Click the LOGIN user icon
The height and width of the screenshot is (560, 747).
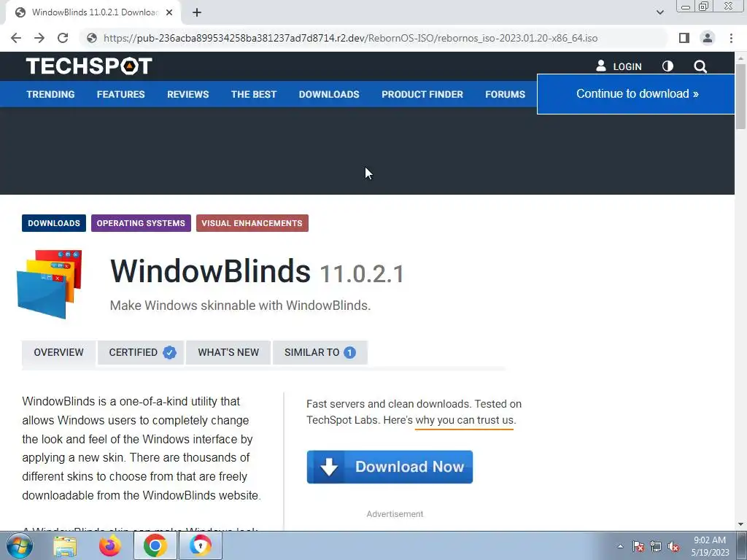[601, 66]
